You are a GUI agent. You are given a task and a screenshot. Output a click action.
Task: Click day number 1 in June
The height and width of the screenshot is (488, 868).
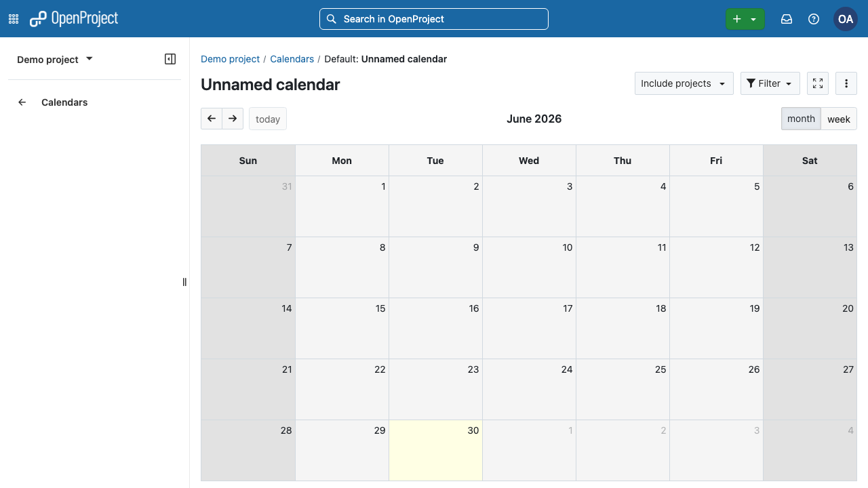(x=383, y=186)
